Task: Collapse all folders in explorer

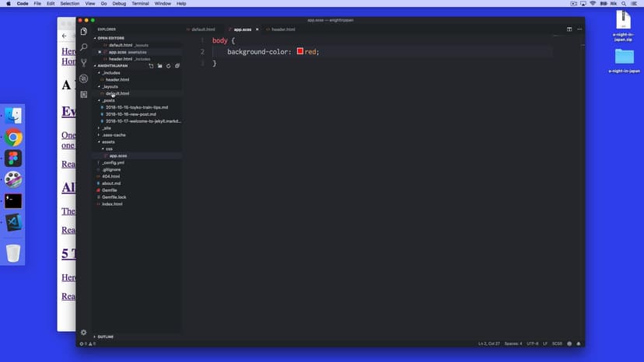Action: pos(177,66)
